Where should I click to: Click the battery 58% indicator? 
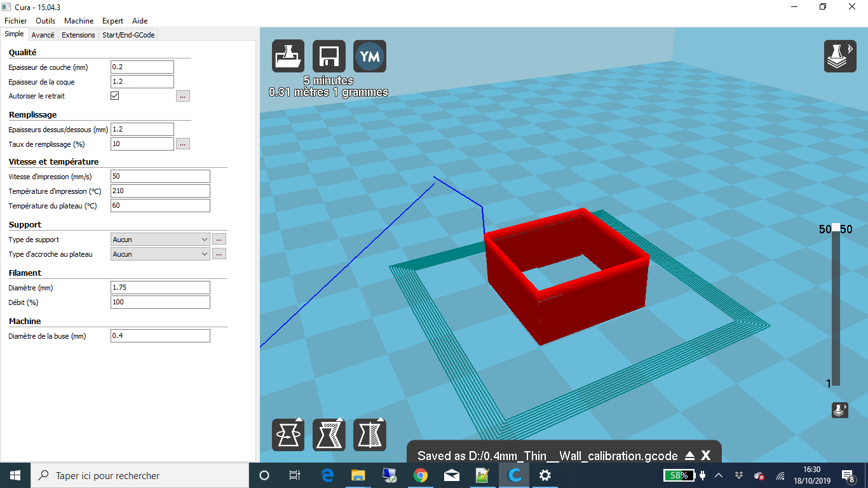tap(679, 475)
